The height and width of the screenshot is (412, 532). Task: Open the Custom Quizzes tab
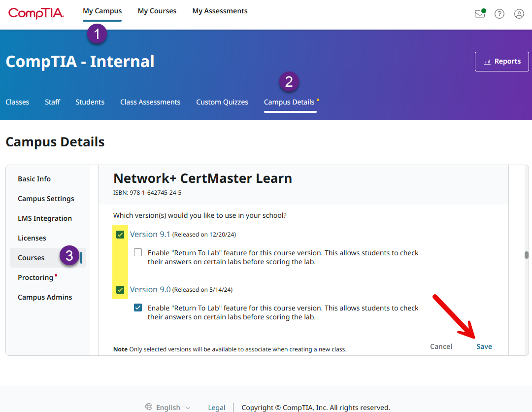point(222,102)
